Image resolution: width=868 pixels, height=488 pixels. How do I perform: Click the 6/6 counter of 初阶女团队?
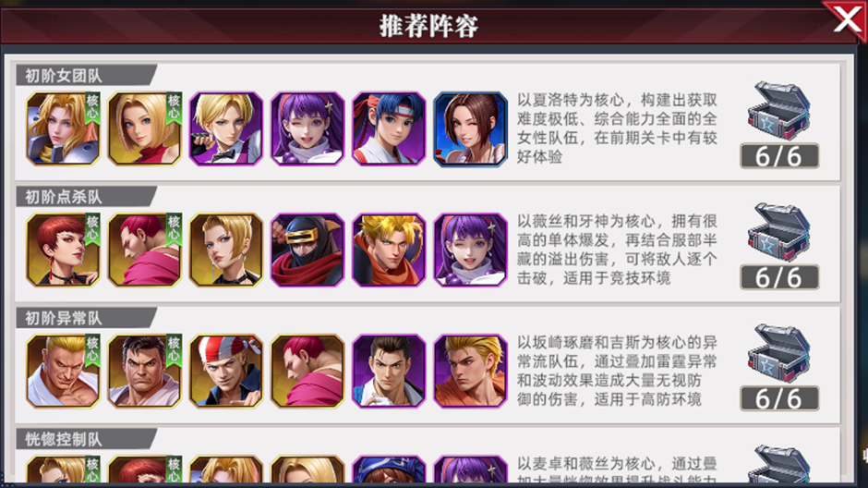click(x=778, y=156)
